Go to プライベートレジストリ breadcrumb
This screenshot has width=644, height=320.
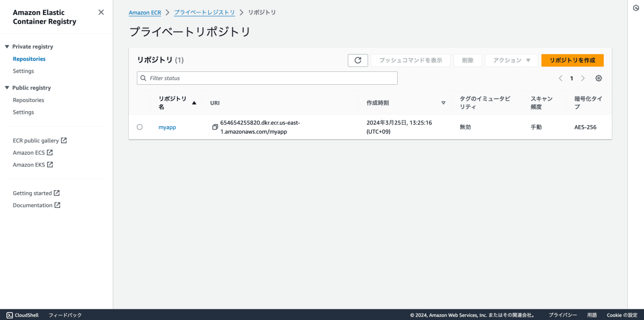click(204, 12)
